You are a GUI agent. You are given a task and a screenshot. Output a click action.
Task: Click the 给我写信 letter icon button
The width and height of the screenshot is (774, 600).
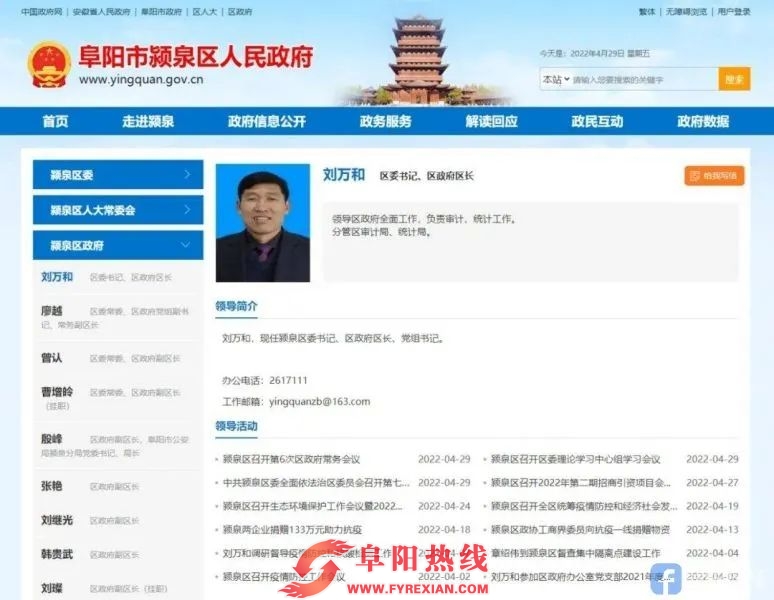point(714,176)
